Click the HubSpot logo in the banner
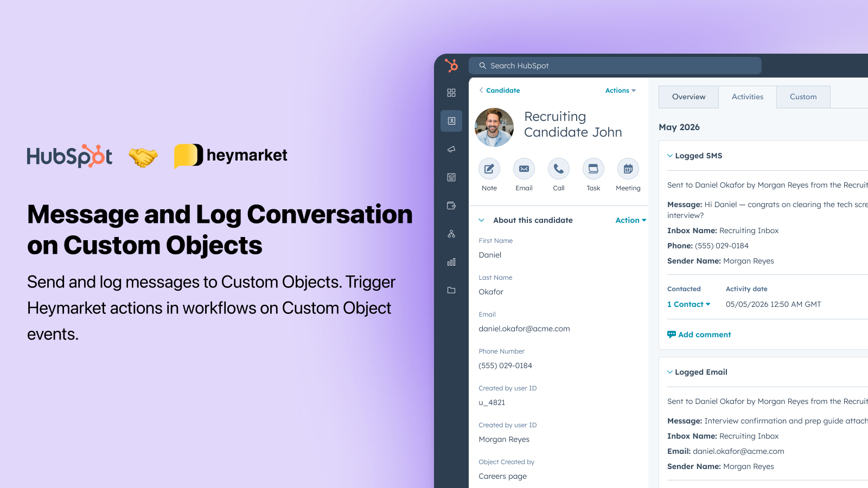 (x=69, y=156)
